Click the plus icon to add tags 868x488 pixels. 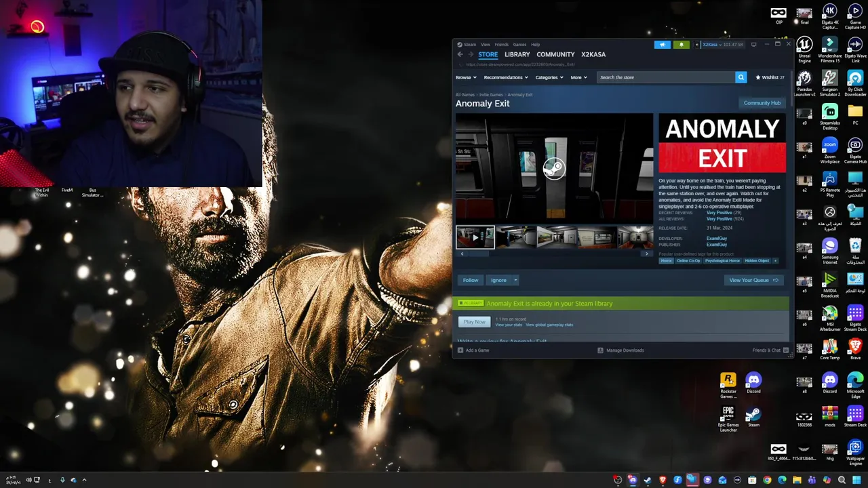[775, 261]
